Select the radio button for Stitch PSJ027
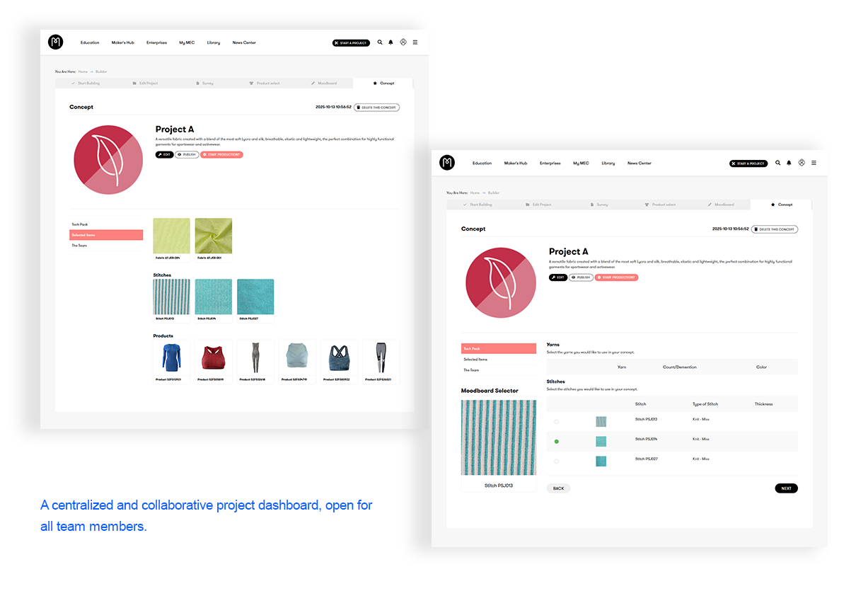The image size is (868, 591). tap(557, 461)
